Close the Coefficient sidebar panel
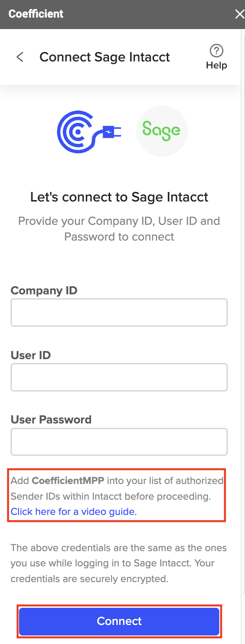The width and height of the screenshot is (245, 644). [239, 14]
